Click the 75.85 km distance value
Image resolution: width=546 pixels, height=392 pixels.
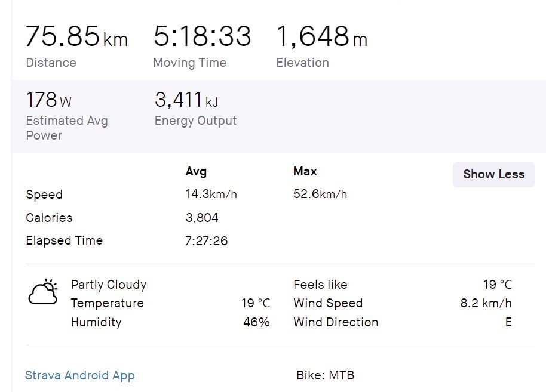76,37
